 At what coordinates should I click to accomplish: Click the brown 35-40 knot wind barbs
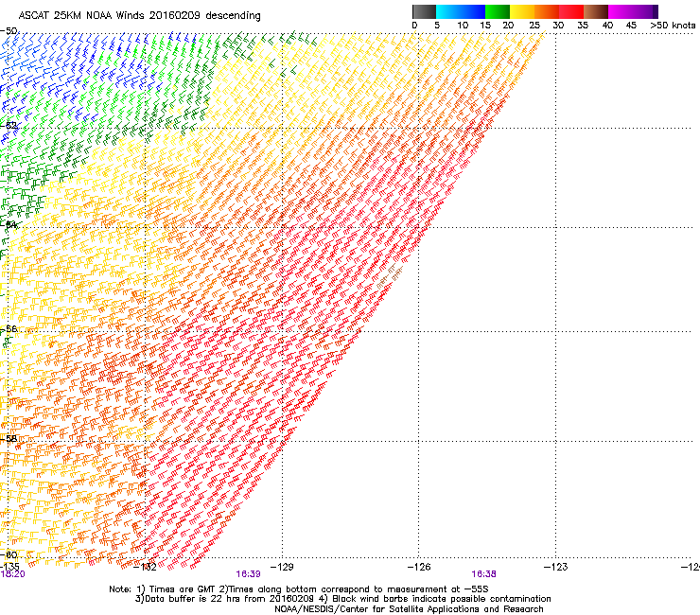point(390,276)
